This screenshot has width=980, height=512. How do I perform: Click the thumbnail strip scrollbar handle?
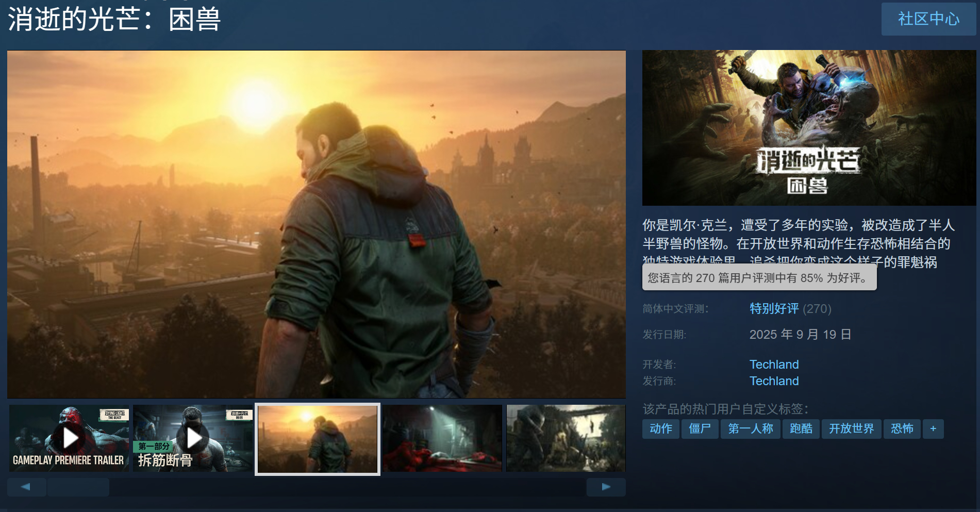coord(78,487)
